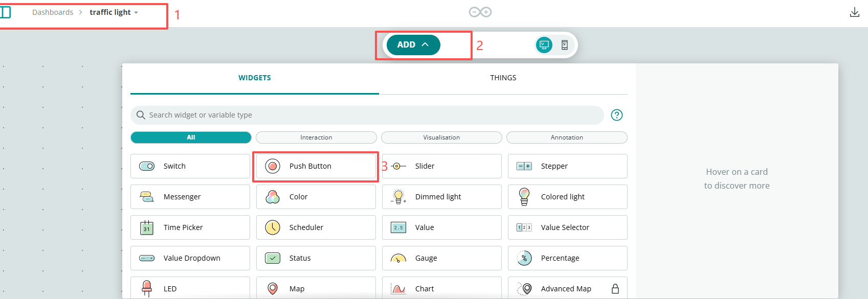This screenshot has width=868, height=299.
Task: Add a Scheduler widget
Action: [x=316, y=227]
